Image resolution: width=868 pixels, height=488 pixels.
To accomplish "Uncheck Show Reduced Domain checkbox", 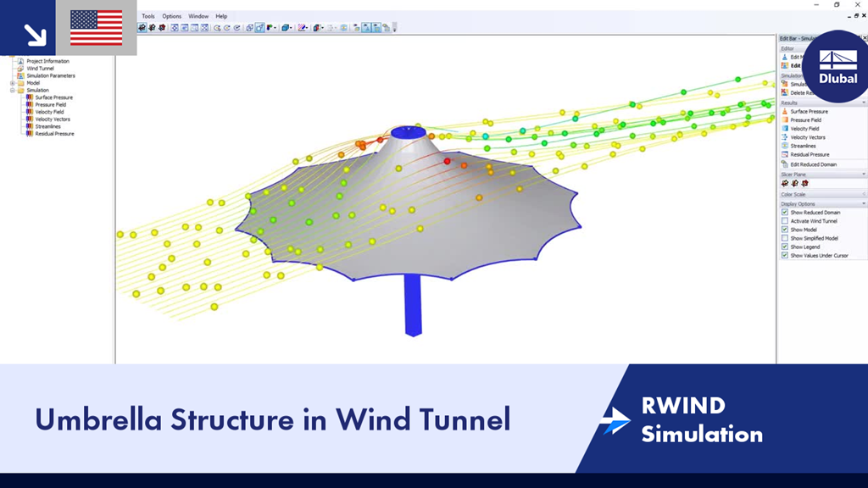I will 784,213.
